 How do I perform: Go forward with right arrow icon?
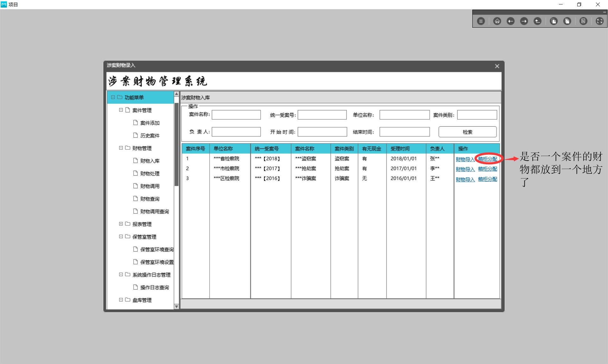point(524,21)
